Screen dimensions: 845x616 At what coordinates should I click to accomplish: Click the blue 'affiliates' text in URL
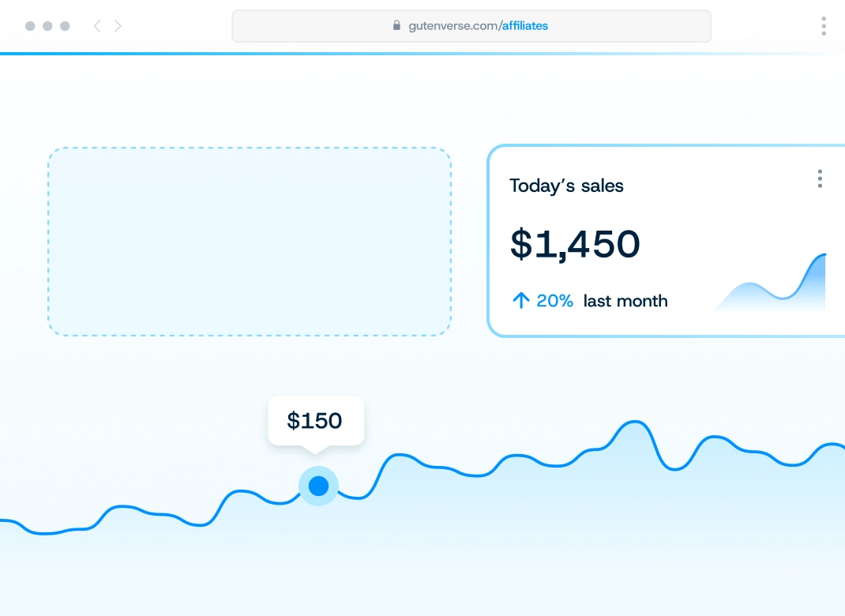[524, 25]
